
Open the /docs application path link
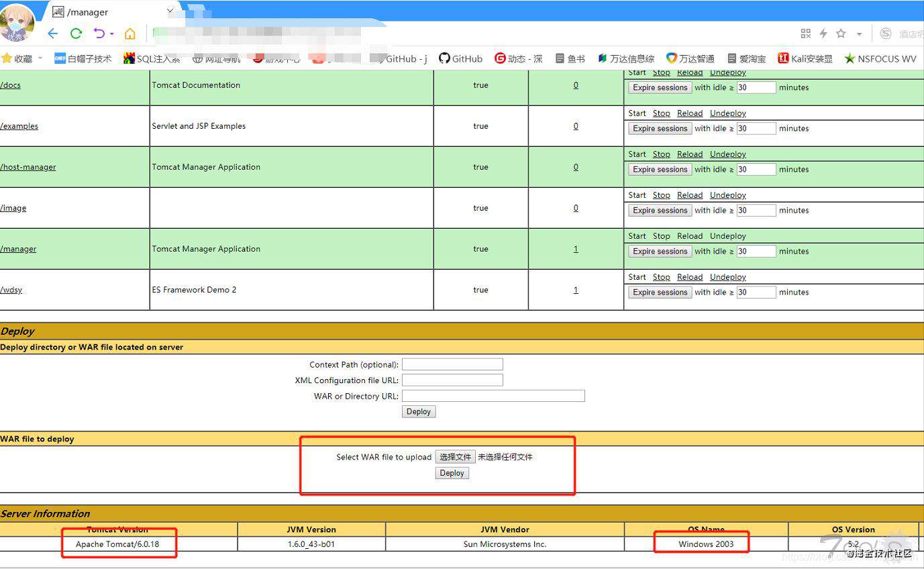pos(10,85)
